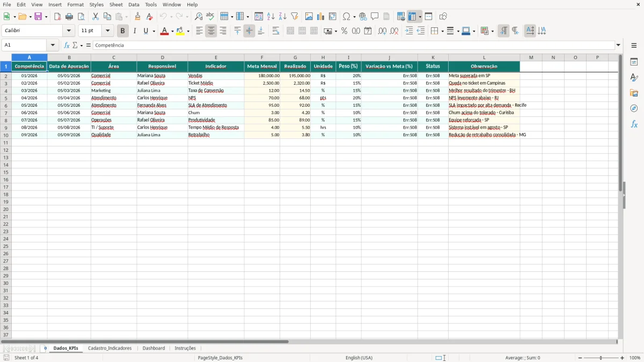Toggle Center Horizontally alignment
Image resolution: width=644 pixels, height=362 pixels.
pyautogui.click(x=211, y=31)
